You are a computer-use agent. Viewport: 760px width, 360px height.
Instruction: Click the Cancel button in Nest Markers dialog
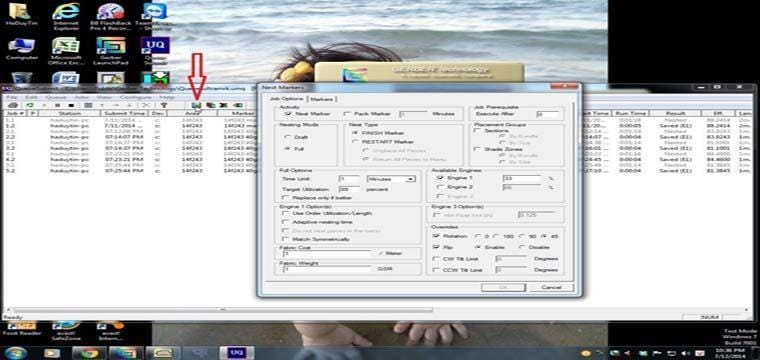[x=551, y=287]
